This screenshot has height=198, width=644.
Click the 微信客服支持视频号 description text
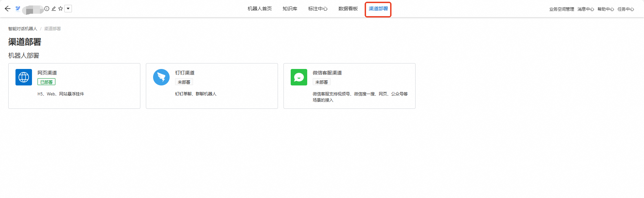[360, 97]
